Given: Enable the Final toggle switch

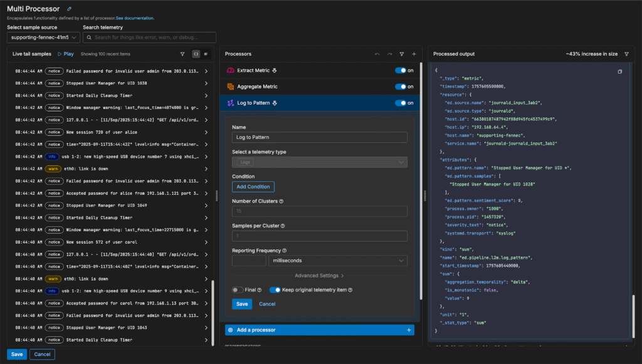Looking at the screenshot, I should [238, 290].
